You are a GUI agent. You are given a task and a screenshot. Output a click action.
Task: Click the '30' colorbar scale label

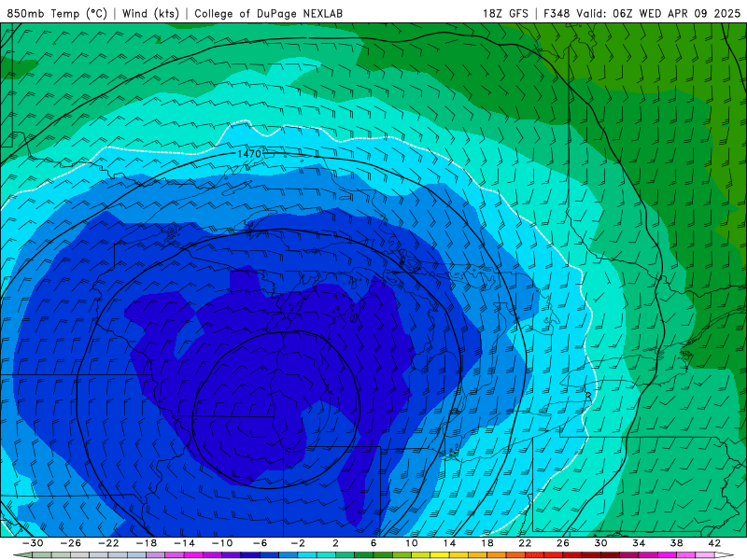pyautogui.click(x=600, y=543)
